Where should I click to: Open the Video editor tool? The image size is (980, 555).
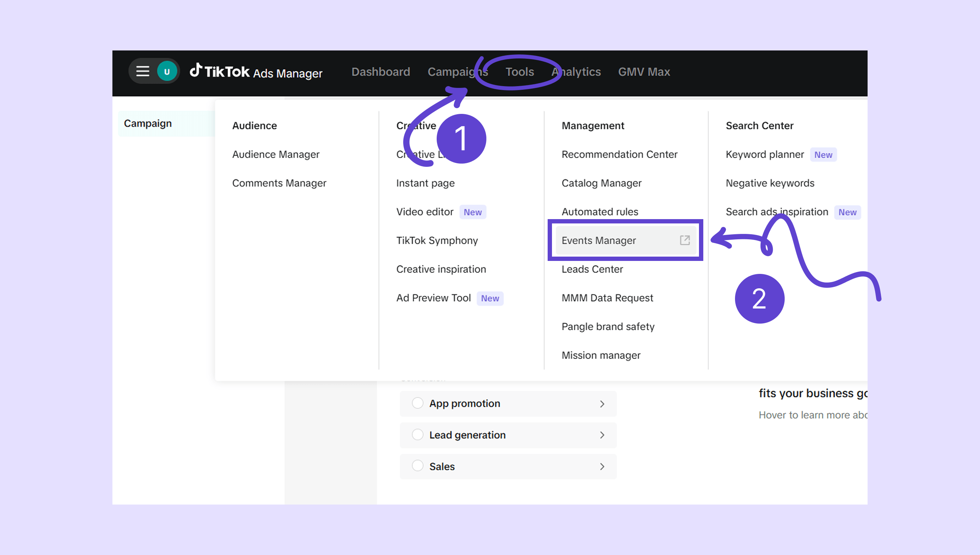[424, 212]
